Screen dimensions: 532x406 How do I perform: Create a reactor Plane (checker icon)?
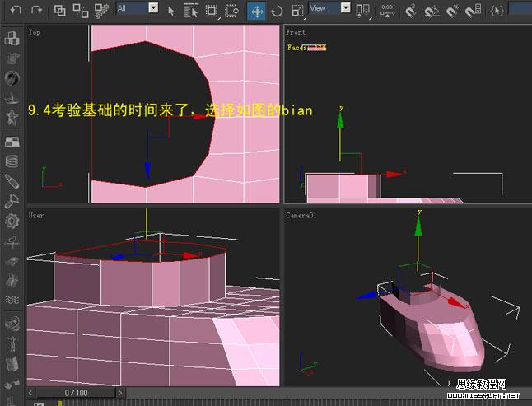pos(12,142)
